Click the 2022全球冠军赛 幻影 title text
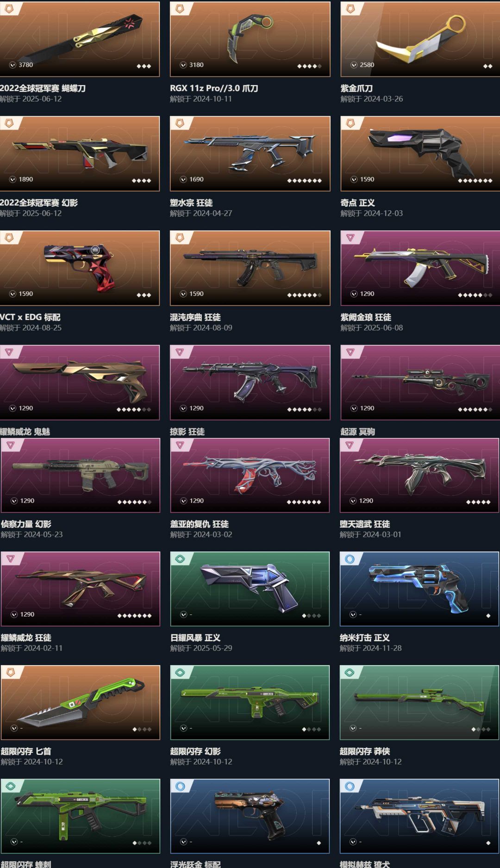500x868 pixels. click(x=39, y=203)
